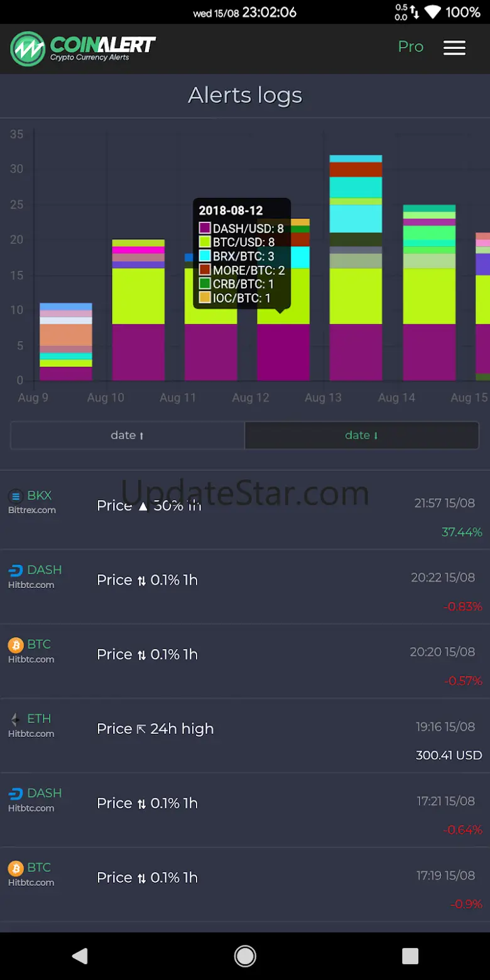This screenshot has height=980, width=490.
Task: Tap the Bitcoin icon in 20:20 alert
Action: 16,645
